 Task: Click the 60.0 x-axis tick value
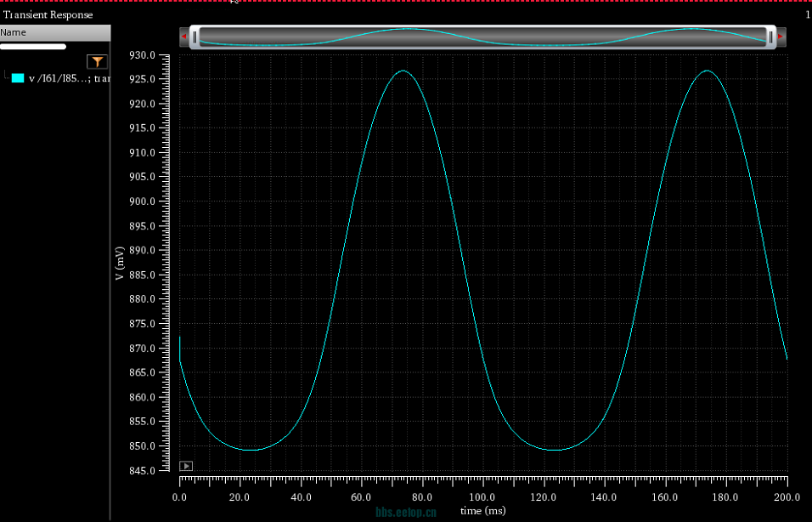361,497
